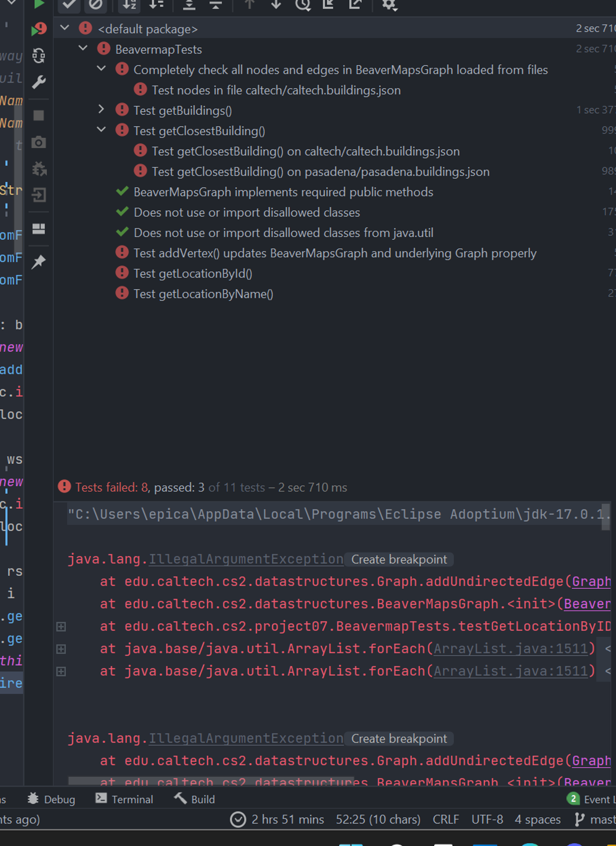Open the Build tool window tab

coord(195,799)
